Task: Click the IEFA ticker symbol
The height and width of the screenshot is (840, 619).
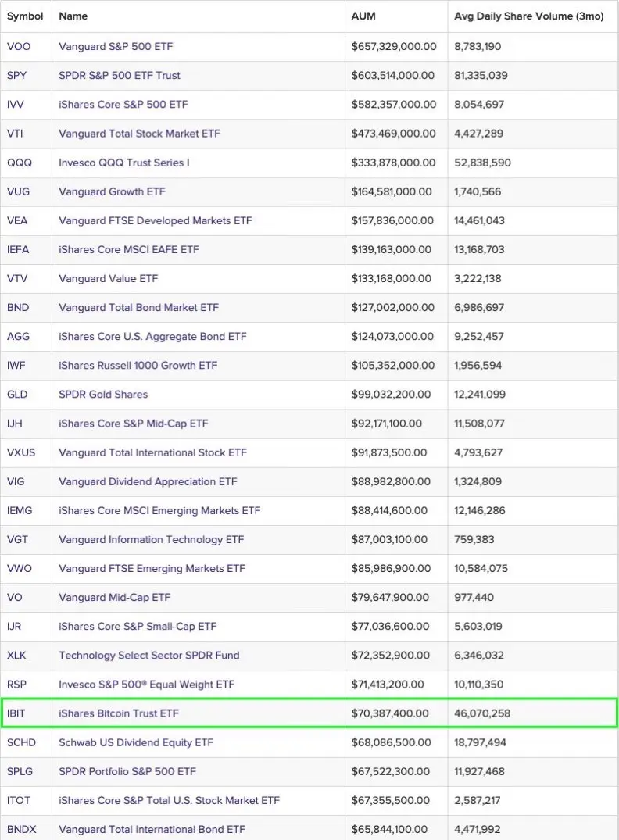Action: pos(18,249)
